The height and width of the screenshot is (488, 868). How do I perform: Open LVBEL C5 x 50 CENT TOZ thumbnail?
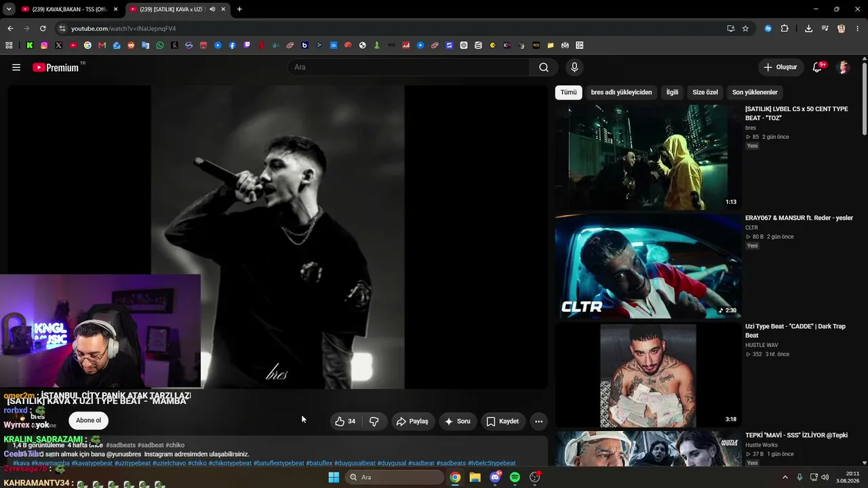648,157
